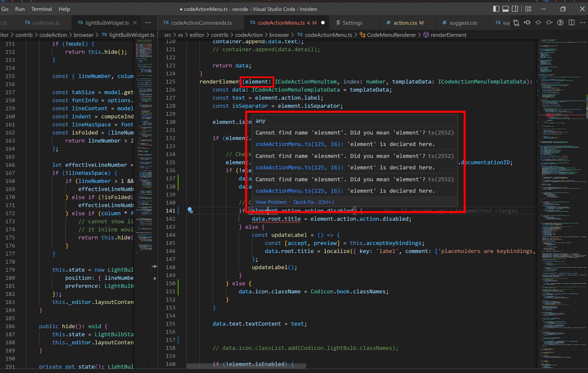The width and height of the screenshot is (588, 373).
Task: Split the right editor group
Action: pos(572,23)
